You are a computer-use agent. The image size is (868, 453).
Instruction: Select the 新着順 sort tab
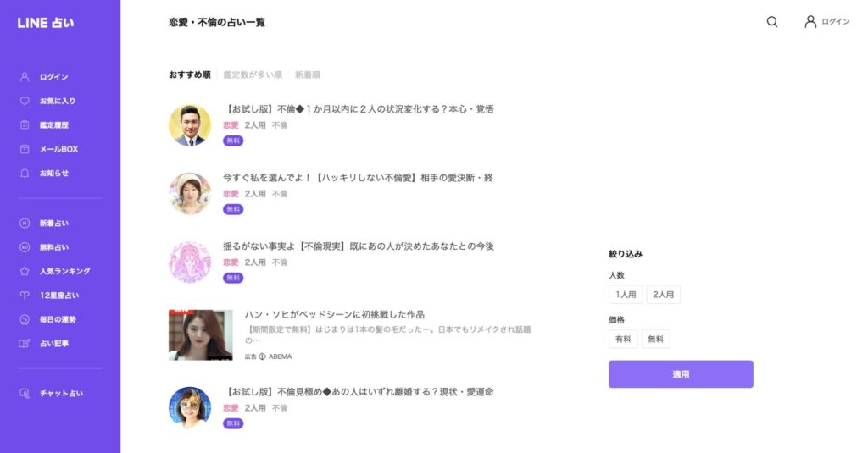[x=308, y=75]
